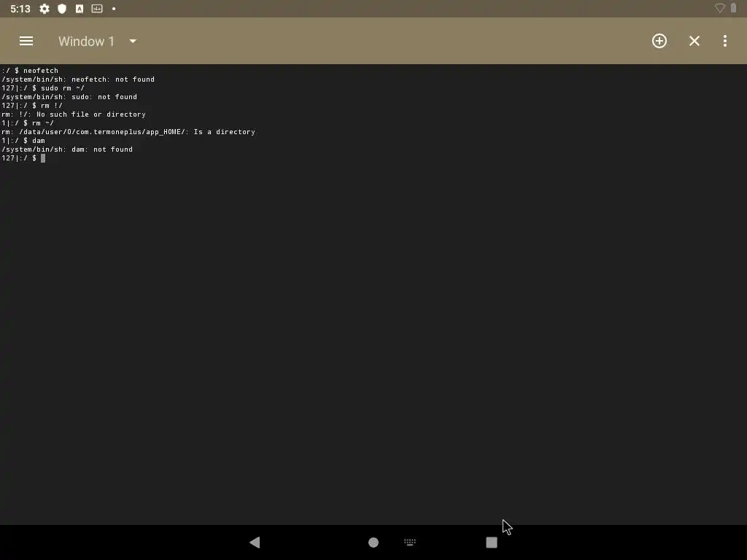Click the 'neofetch: not found' output line
This screenshot has width=747, height=560.
click(x=78, y=79)
